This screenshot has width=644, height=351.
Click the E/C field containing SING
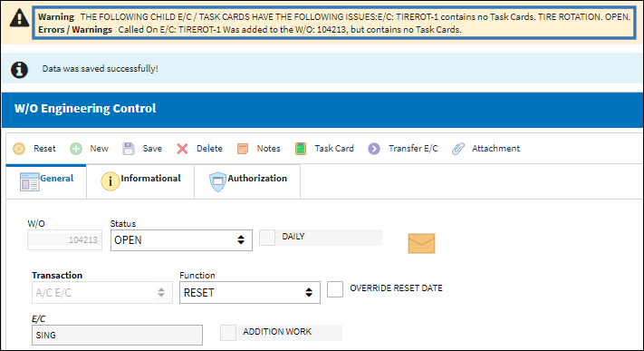tap(117, 335)
